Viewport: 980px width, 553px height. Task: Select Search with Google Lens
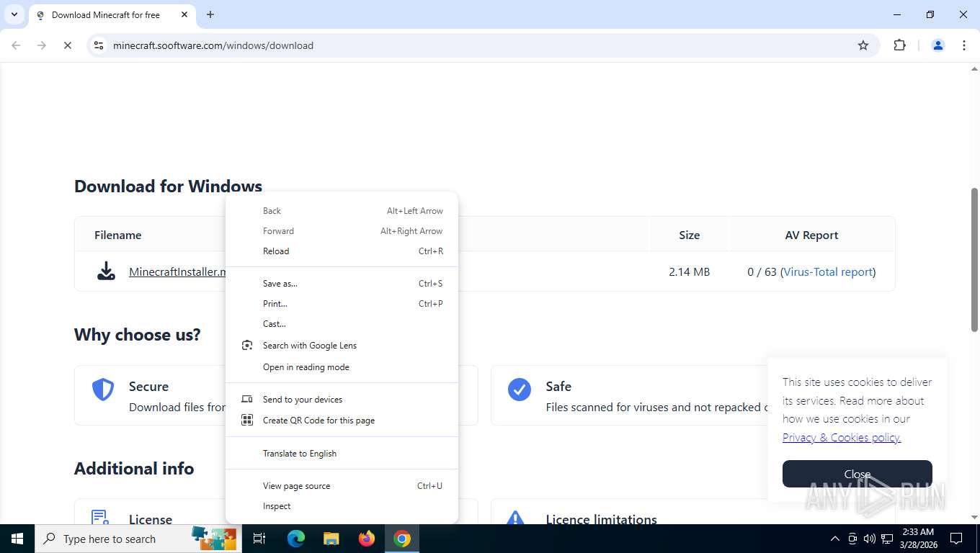(342, 346)
